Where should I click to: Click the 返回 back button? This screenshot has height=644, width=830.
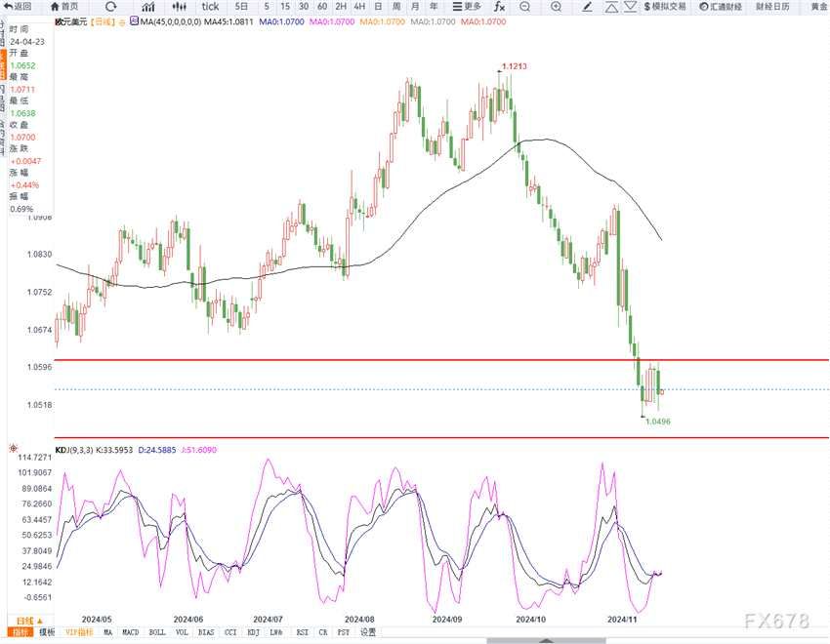[x=18, y=7]
